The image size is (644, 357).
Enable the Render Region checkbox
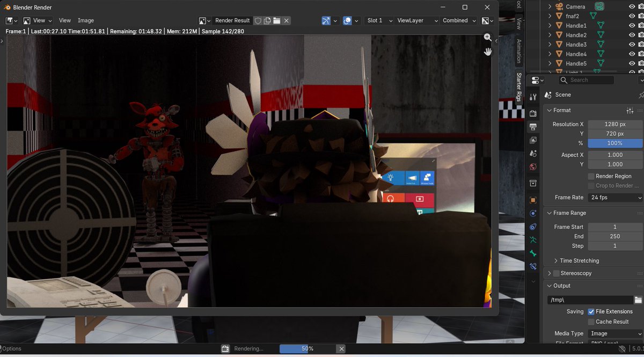click(591, 176)
